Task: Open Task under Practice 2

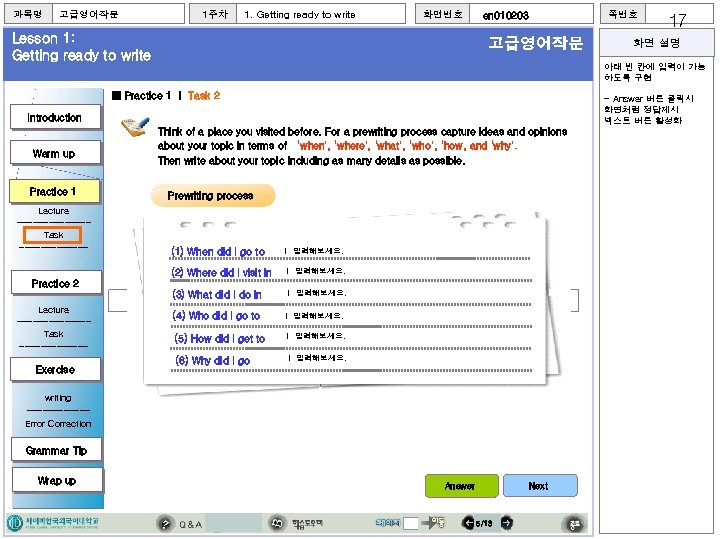Action: point(54,334)
